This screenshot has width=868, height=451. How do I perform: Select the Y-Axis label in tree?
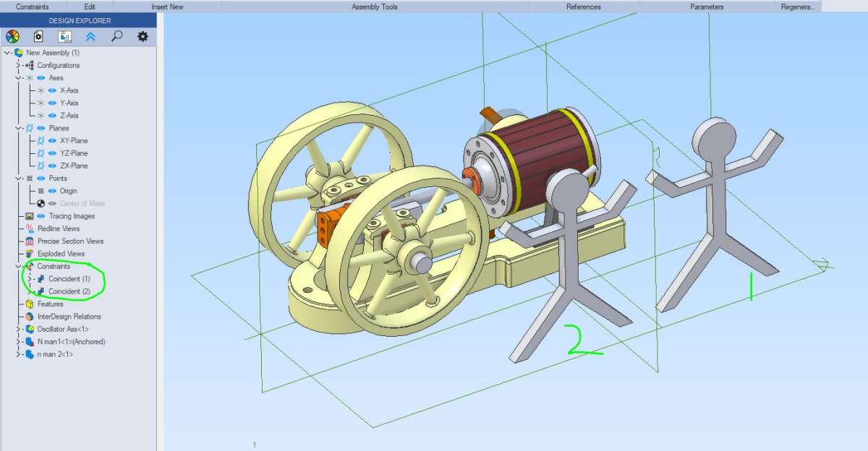click(69, 103)
